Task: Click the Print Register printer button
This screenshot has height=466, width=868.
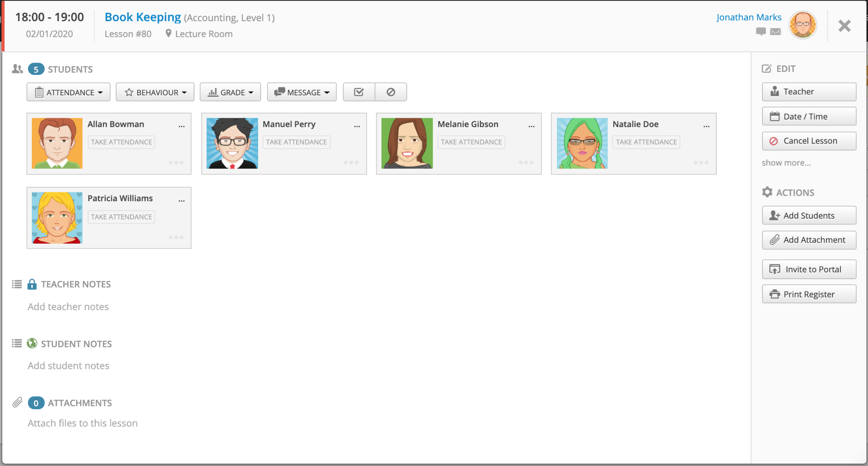Action: click(809, 294)
